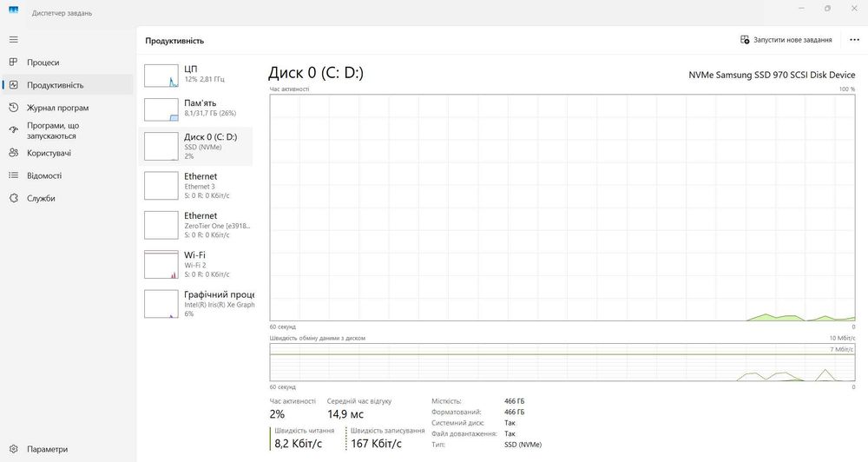Click the 14,9 мс response time value
The width and height of the screenshot is (868, 462).
[345, 414]
